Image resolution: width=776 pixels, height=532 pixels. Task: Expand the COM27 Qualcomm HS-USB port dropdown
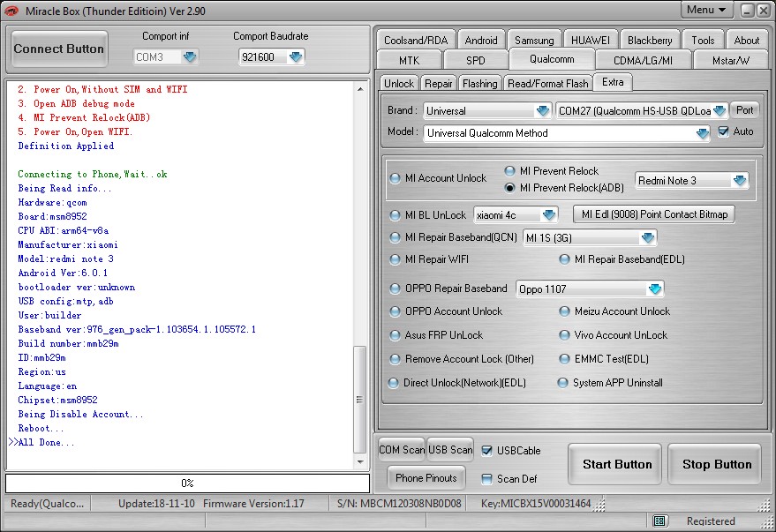click(x=719, y=111)
